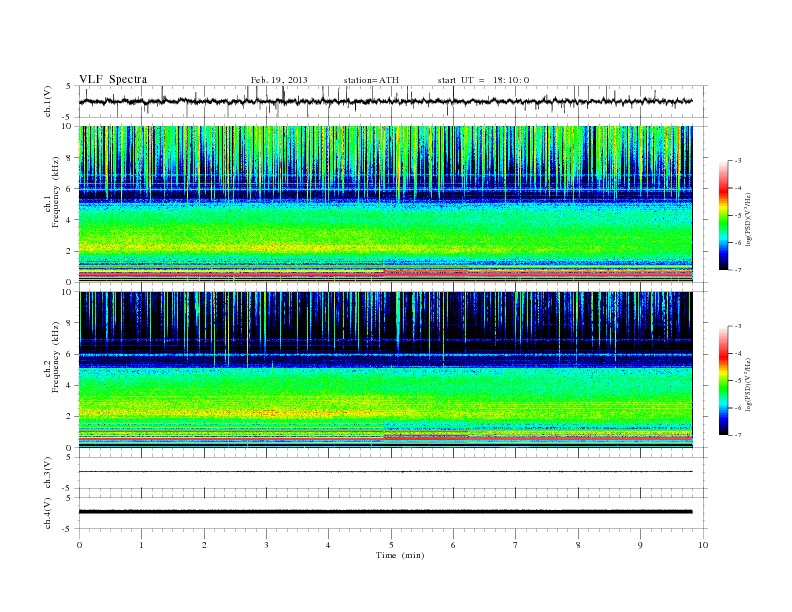
Task: Click the time axis tick label '3'
Action: pyautogui.click(x=266, y=545)
